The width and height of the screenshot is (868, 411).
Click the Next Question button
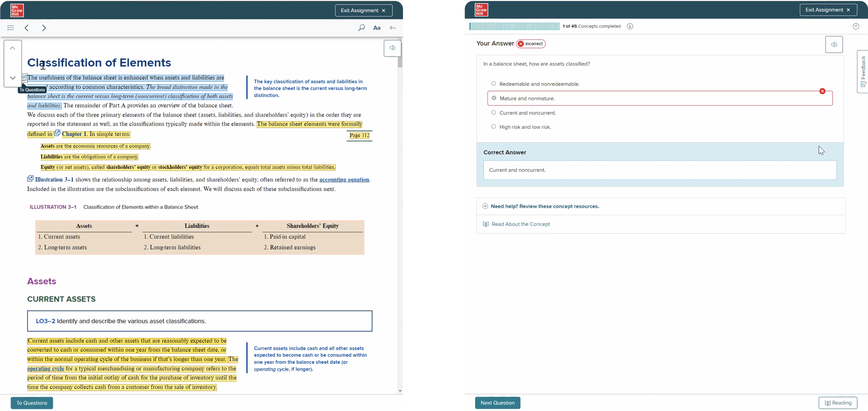[x=497, y=403]
